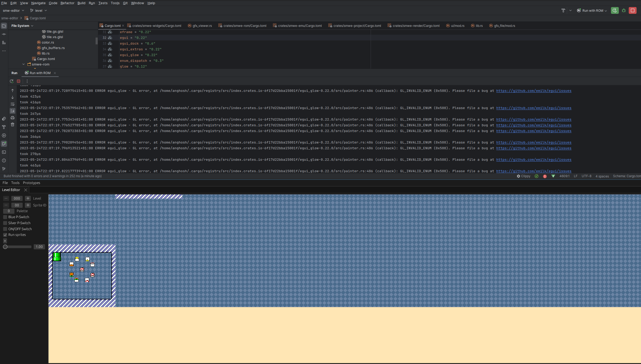Image resolution: width=641 pixels, height=364 pixels.
Task: Open the Terminal tool window
Action: [x=4, y=152]
